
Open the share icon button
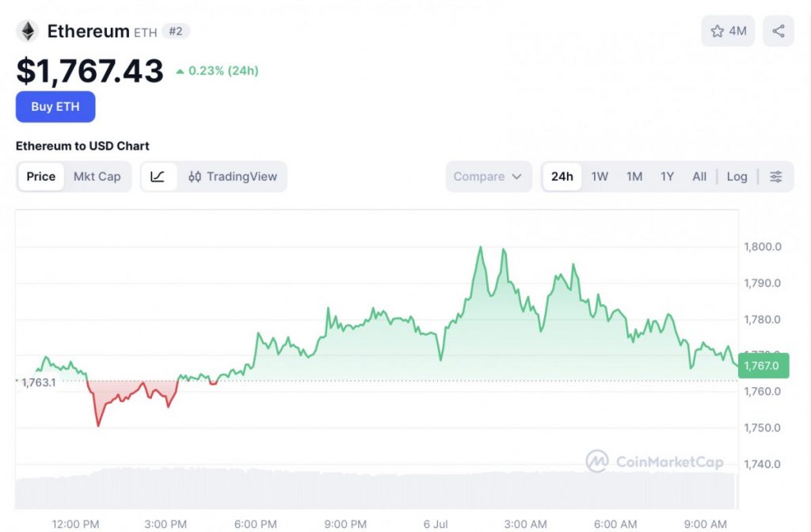pos(778,31)
